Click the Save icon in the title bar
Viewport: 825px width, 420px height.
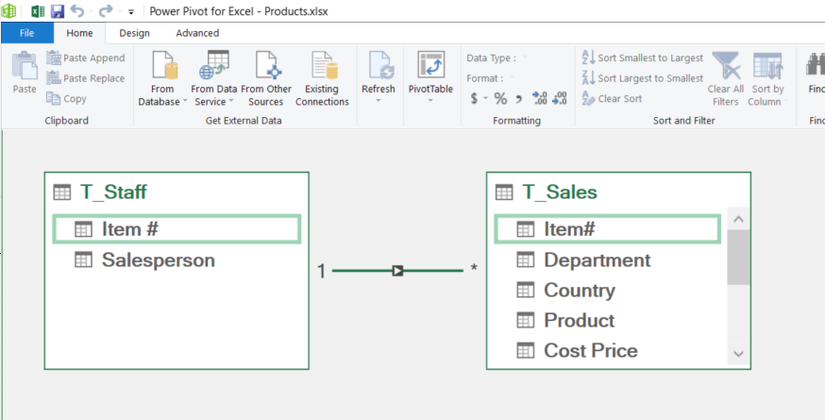(x=57, y=11)
